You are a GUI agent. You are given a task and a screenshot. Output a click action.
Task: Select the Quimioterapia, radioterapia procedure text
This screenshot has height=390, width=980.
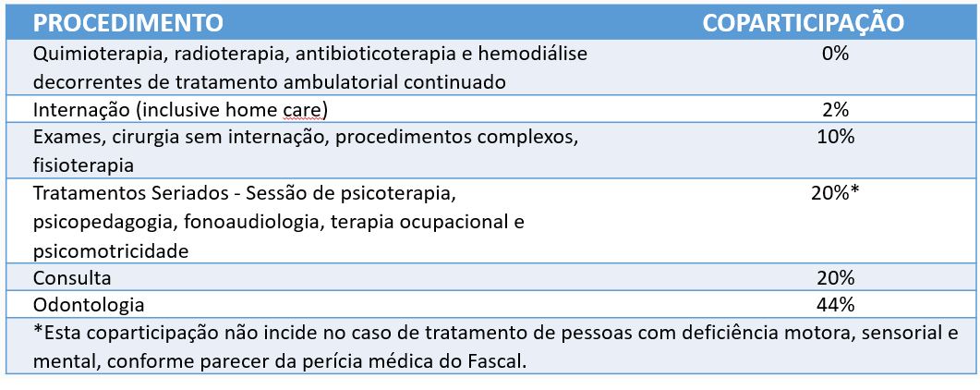click(x=310, y=67)
